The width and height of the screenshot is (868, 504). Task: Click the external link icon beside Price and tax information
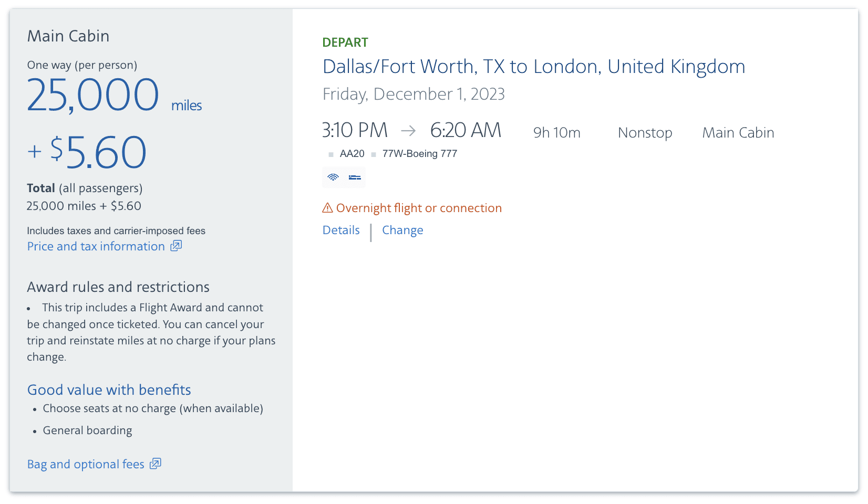[x=175, y=245]
